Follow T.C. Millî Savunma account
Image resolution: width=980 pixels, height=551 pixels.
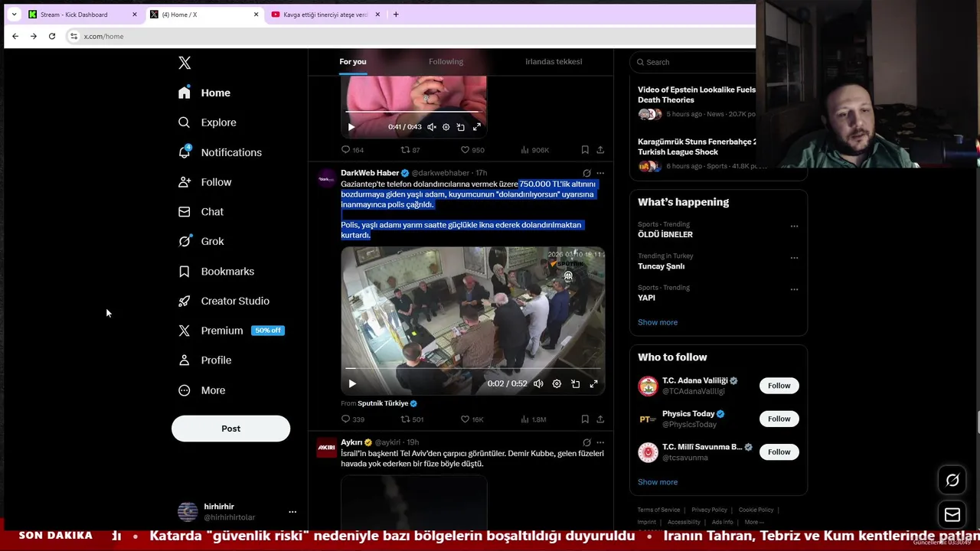click(779, 452)
